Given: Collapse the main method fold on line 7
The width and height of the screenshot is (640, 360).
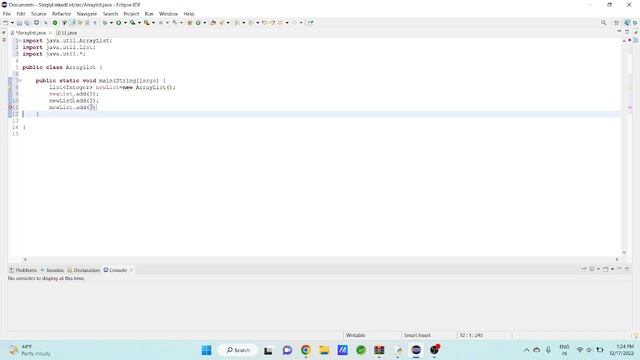Looking at the screenshot, I should 20,80.
